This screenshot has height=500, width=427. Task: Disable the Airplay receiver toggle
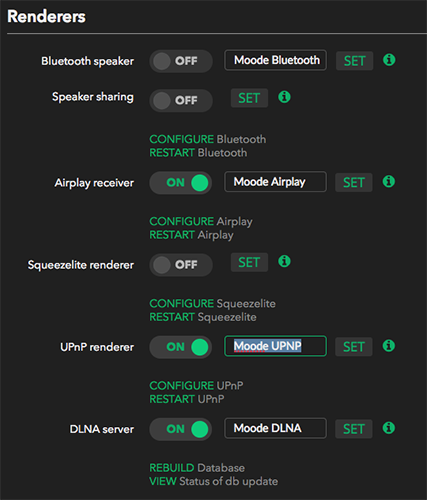(181, 183)
